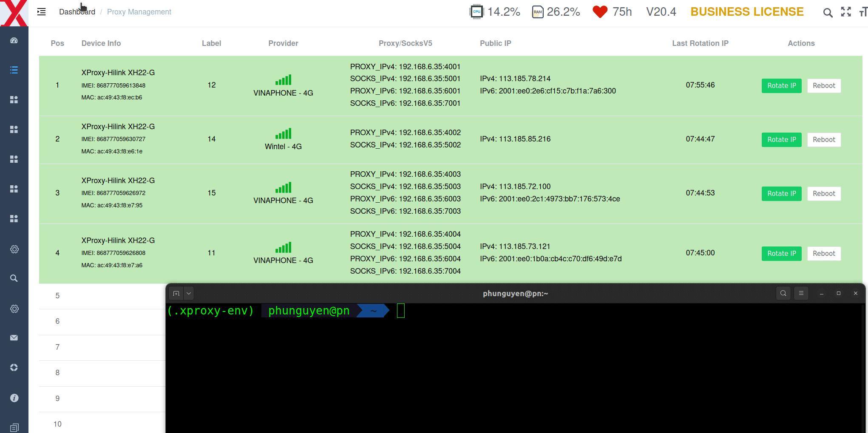Rotate IP for device labeled 15
Image resolution: width=868 pixels, height=433 pixels.
click(781, 194)
